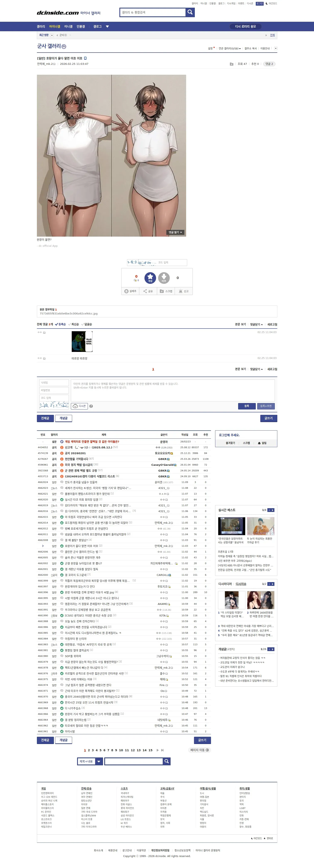314x868 pixels.
Task: Click the Pepe comment image thumbnail
Action: pyautogui.click(x=82, y=341)
